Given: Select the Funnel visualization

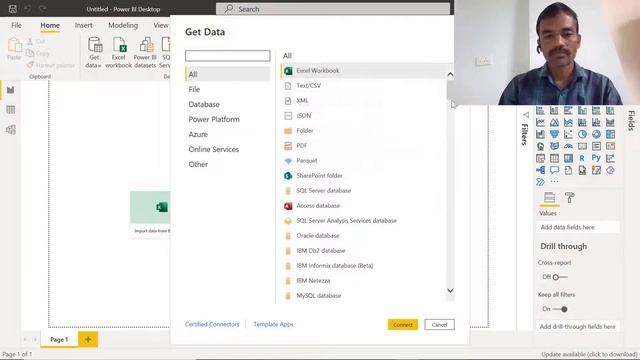Looking at the screenshot, I should [x=554, y=134].
